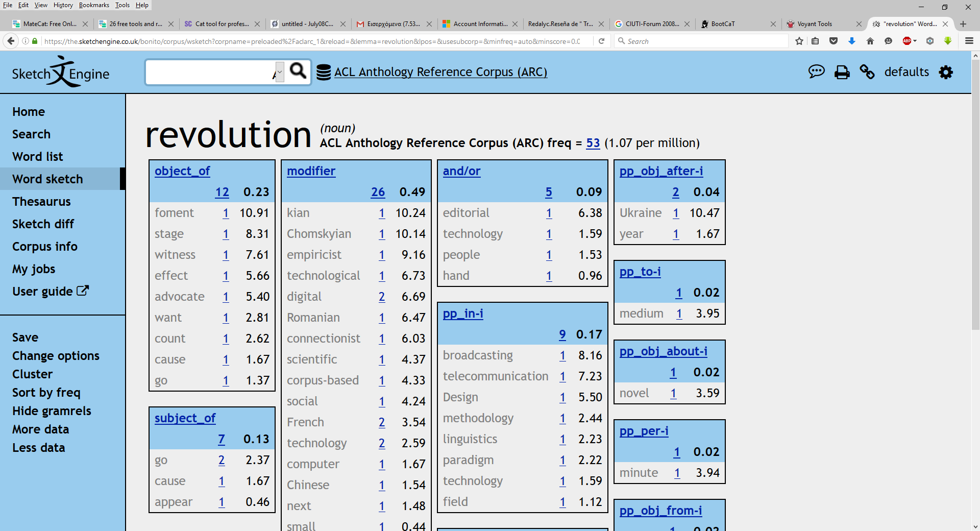Close the Voyant Tools tab
Viewport: 980px width, 531px height.
tap(859, 24)
